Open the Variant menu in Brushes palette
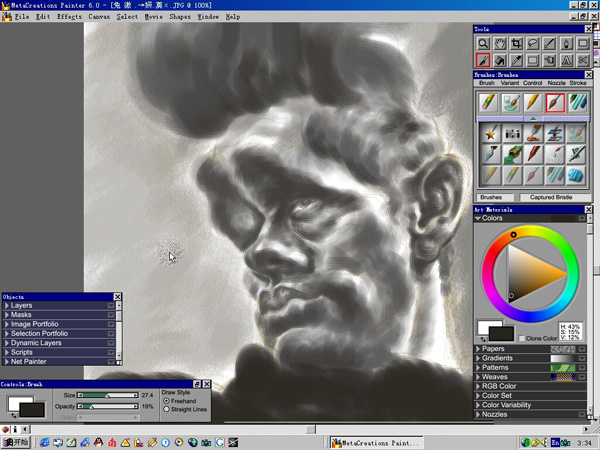This screenshot has height=450, width=600. [x=510, y=83]
